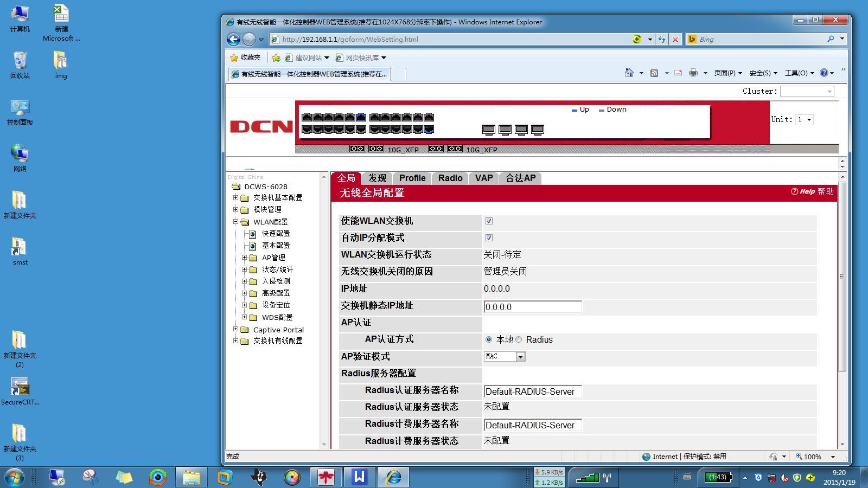Open the 基本配置 page in tree

coord(276,245)
